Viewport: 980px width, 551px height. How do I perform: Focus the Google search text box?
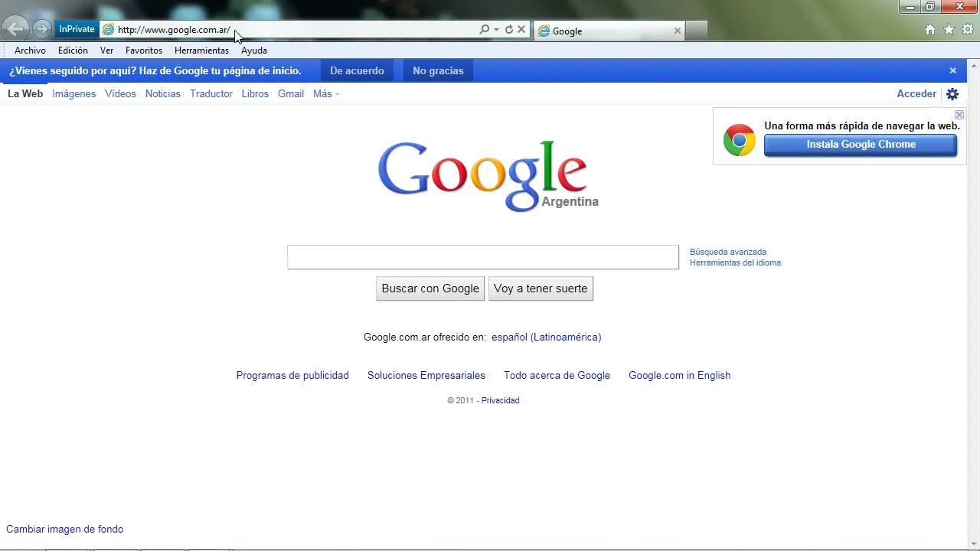(483, 257)
